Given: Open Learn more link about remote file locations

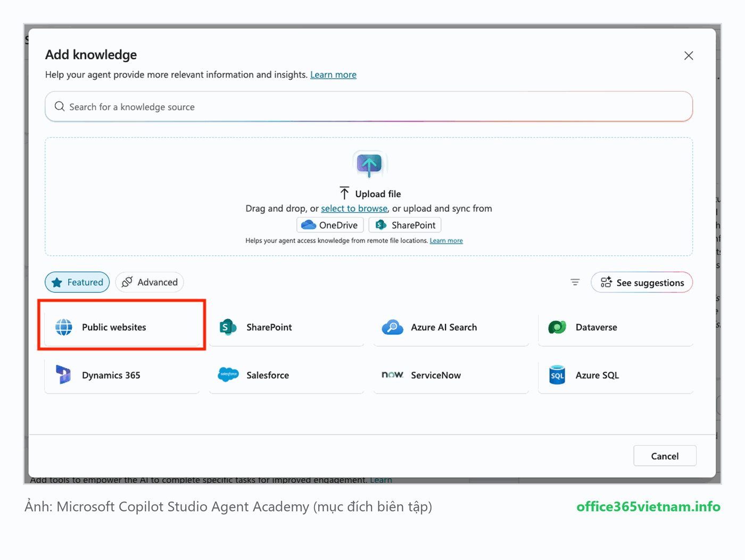Looking at the screenshot, I should [x=446, y=240].
